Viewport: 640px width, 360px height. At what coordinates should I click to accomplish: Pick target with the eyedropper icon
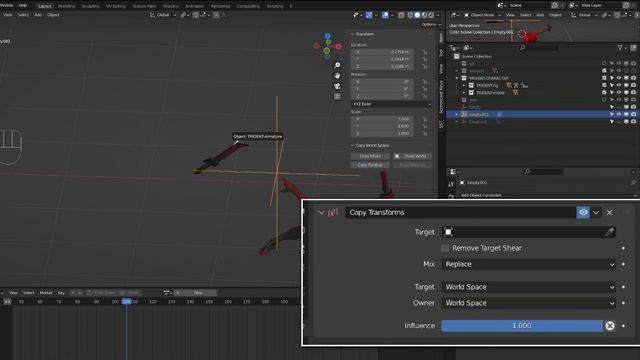[x=609, y=232]
